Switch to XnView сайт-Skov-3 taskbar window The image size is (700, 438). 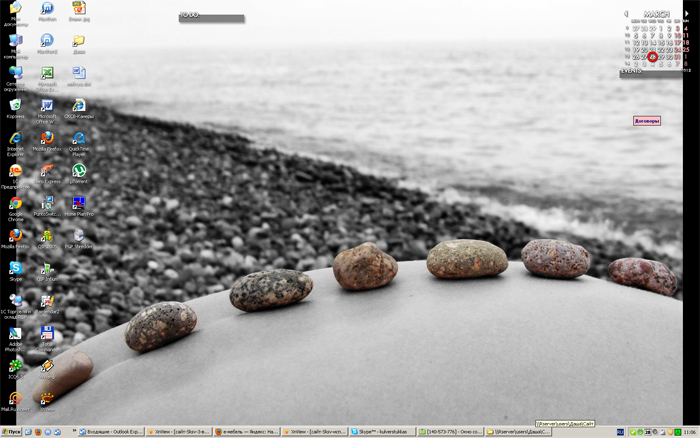[x=179, y=432]
